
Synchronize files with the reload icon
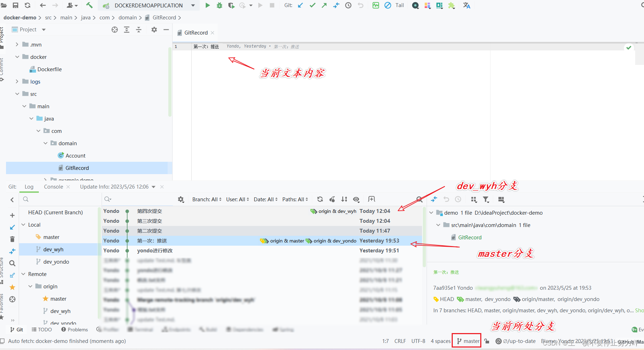(x=28, y=5)
